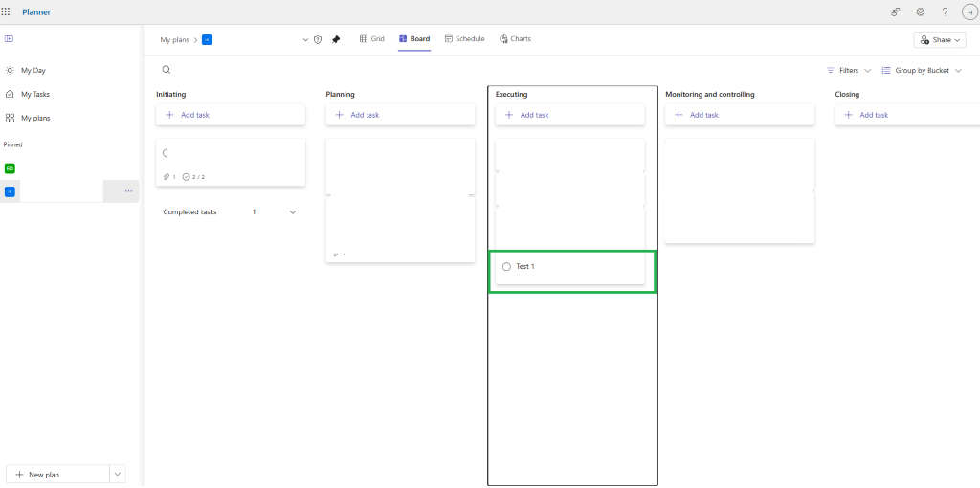Expand the Completed tasks section
This screenshot has height=488, width=980.
coord(293,212)
